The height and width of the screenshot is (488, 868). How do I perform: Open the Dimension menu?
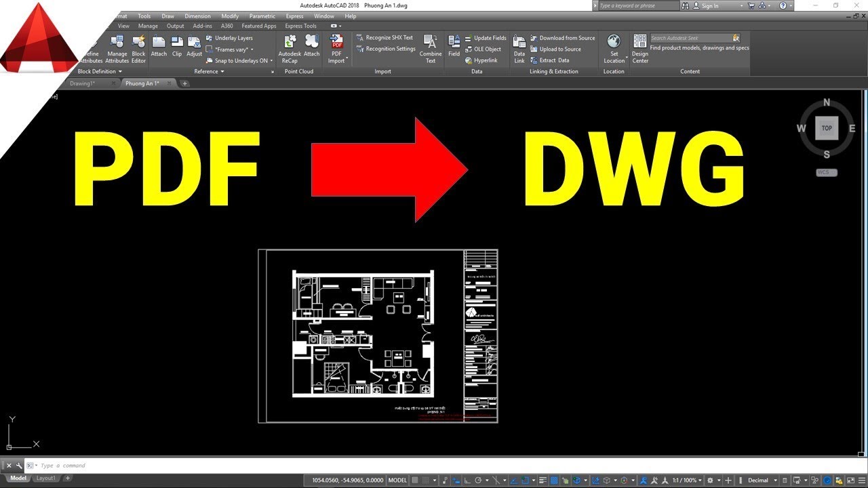(197, 16)
